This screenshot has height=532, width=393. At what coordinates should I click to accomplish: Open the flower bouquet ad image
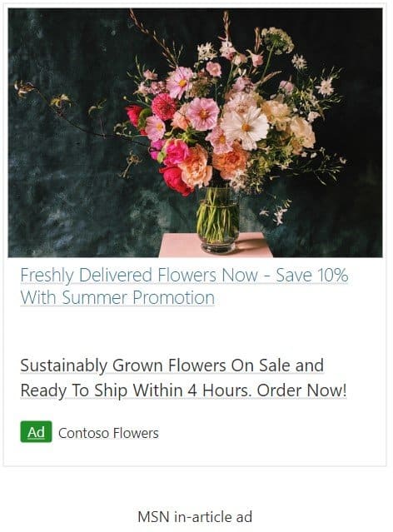[x=195, y=132]
